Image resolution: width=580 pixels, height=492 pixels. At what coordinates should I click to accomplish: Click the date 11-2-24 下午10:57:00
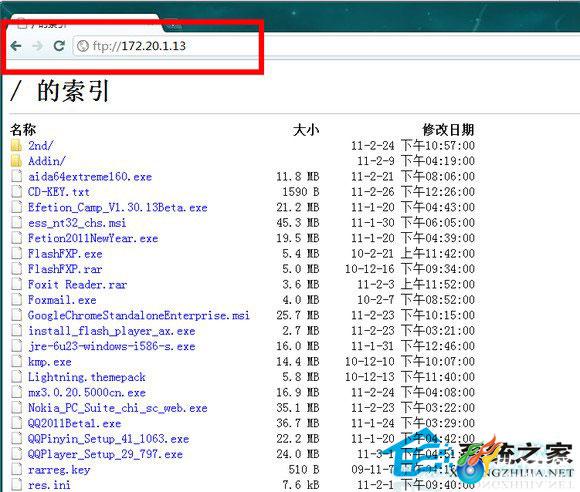click(413, 145)
